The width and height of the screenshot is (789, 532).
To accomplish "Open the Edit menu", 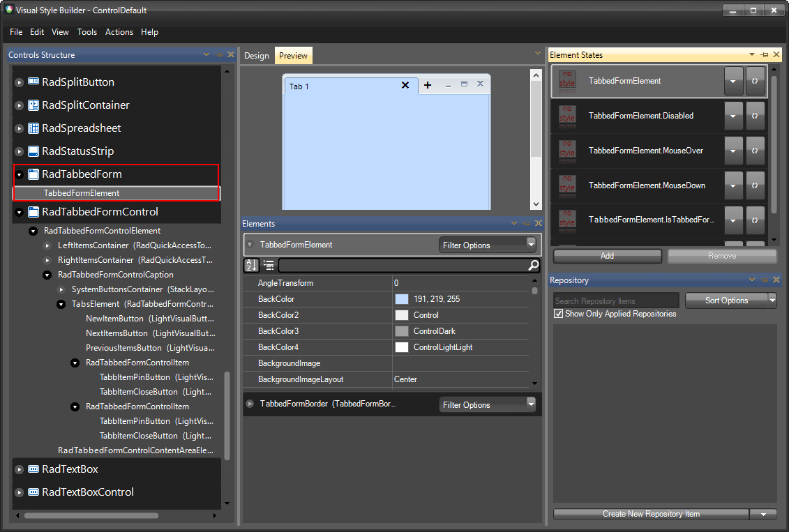I will point(37,31).
